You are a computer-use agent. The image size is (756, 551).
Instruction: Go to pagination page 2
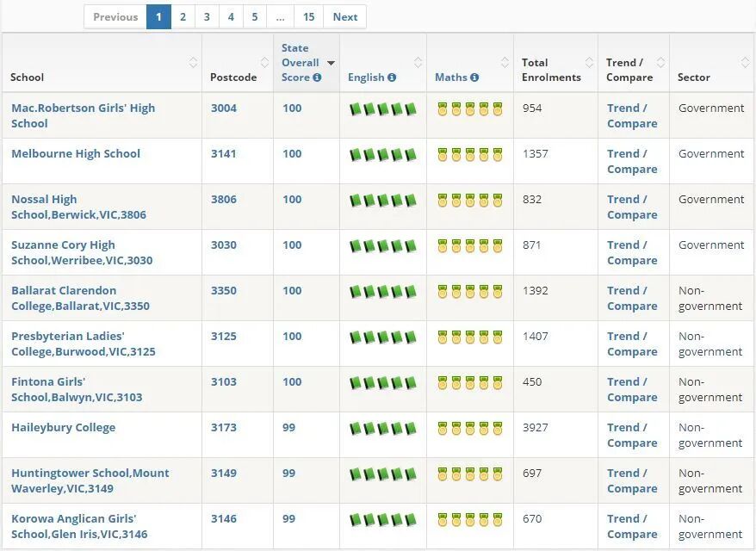[183, 17]
